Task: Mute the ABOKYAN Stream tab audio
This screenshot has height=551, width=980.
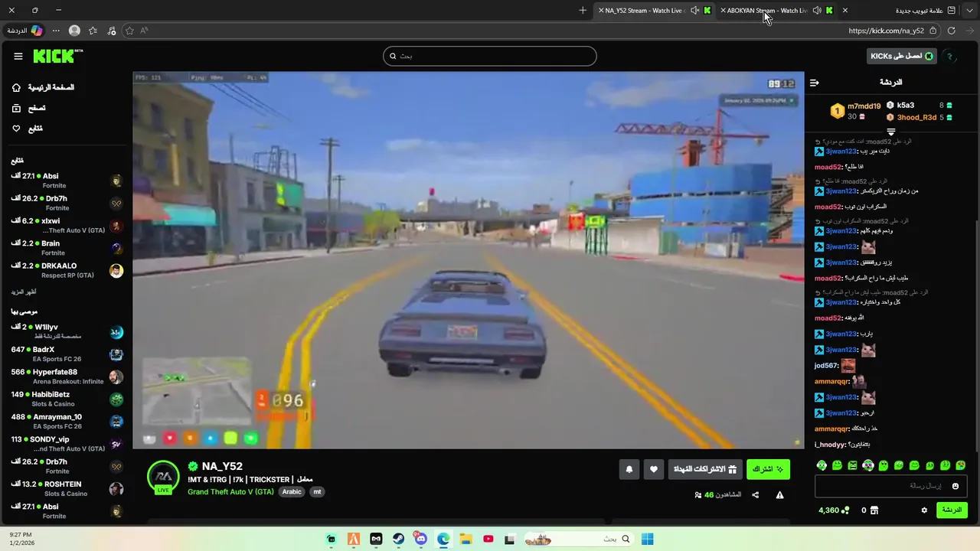Action: [817, 11]
